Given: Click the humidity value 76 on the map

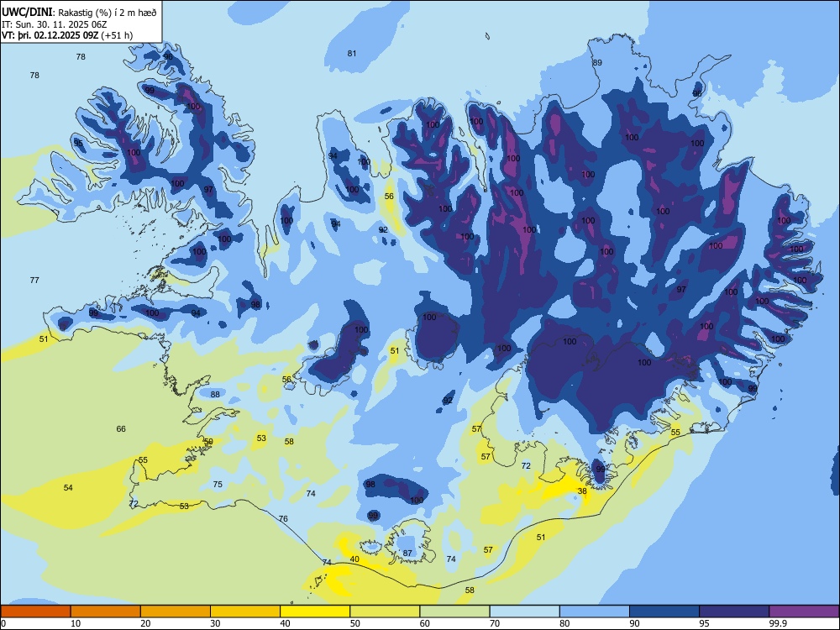Looking at the screenshot, I should [283, 518].
